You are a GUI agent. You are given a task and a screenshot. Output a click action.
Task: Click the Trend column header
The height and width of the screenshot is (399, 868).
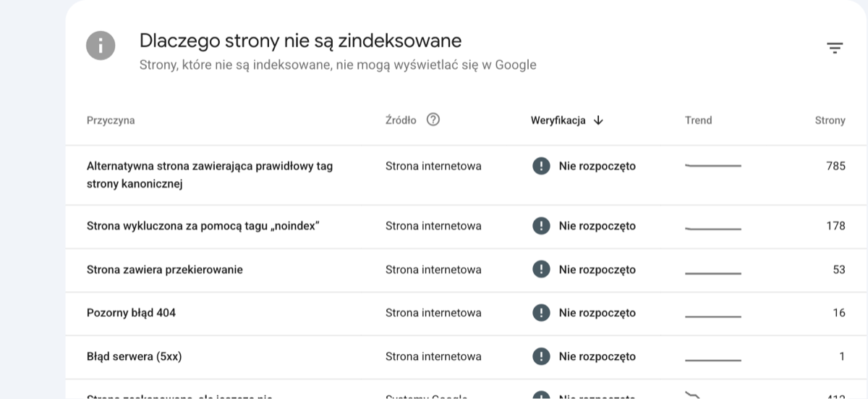[699, 120]
